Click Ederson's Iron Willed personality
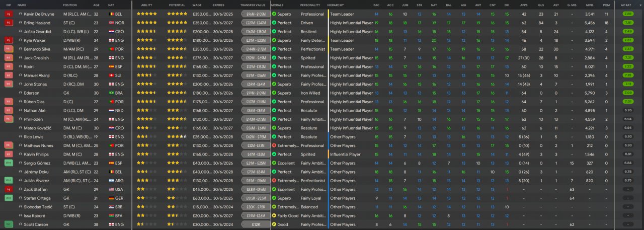The width and height of the screenshot is (644, 230). 310,93
